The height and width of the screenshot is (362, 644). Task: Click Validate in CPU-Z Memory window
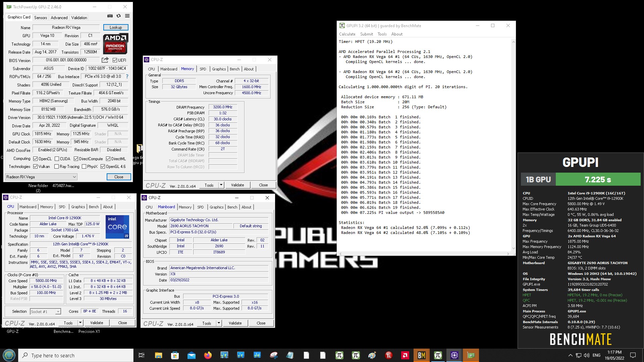pos(237,185)
